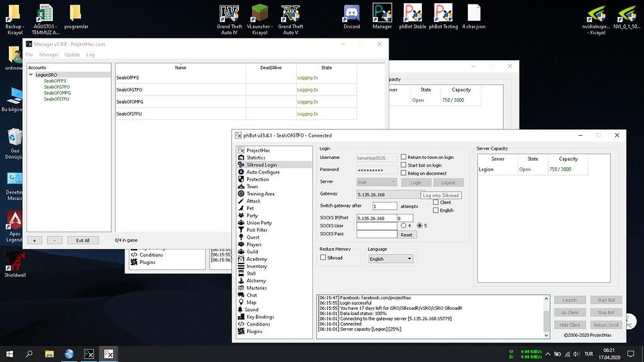Image resolution: width=644 pixels, height=362 pixels.
Task: Open Chat bubble icon
Action: click(241, 295)
